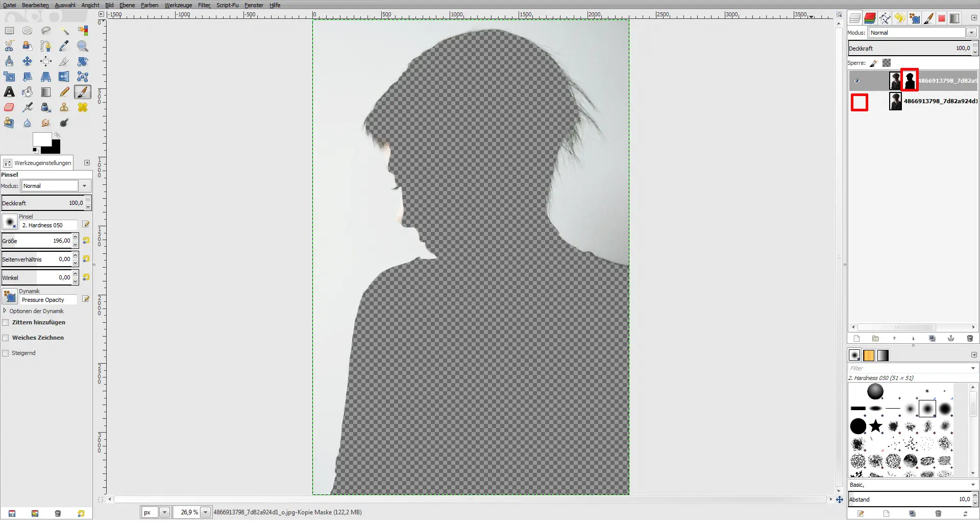Open the Filter menu
The height and width of the screenshot is (521, 980).
point(204,5)
